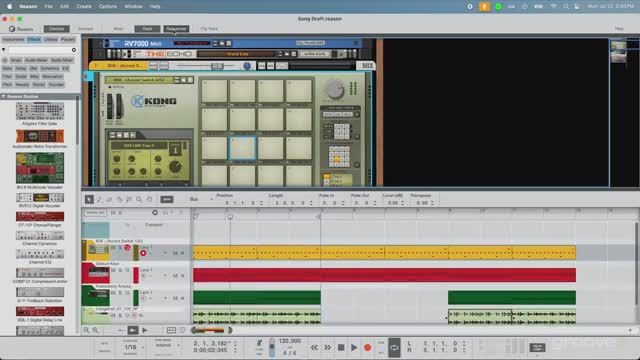Open macOS Spotlight search icon
Image resolution: width=640 pixels, height=360 pixels.
(566, 7)
